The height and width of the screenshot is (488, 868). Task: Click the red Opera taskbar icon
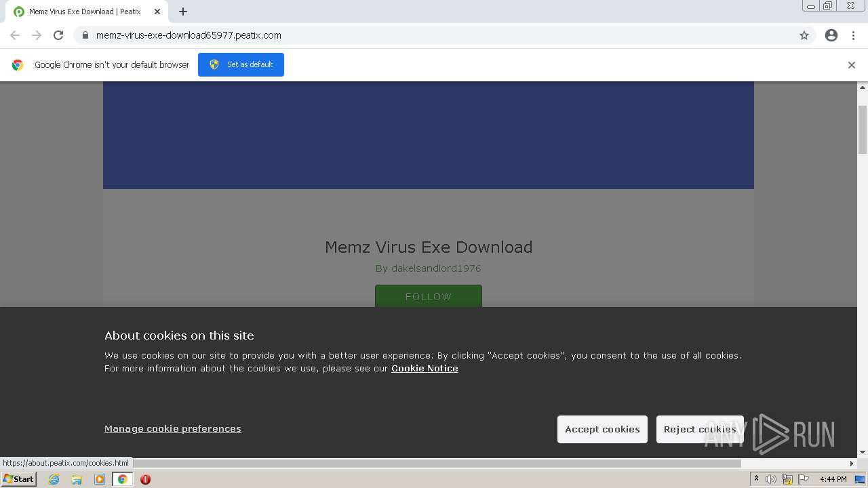pyautogui.click(x=145, y=479)
